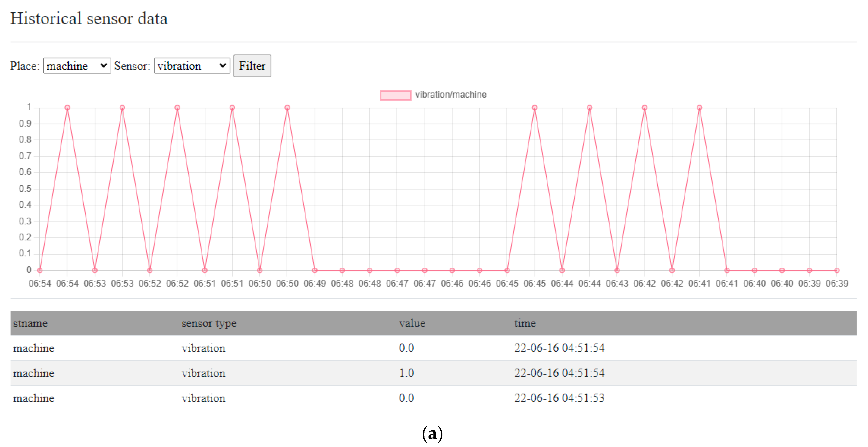Click the first peak data point at 06:54

pos(67,108)
